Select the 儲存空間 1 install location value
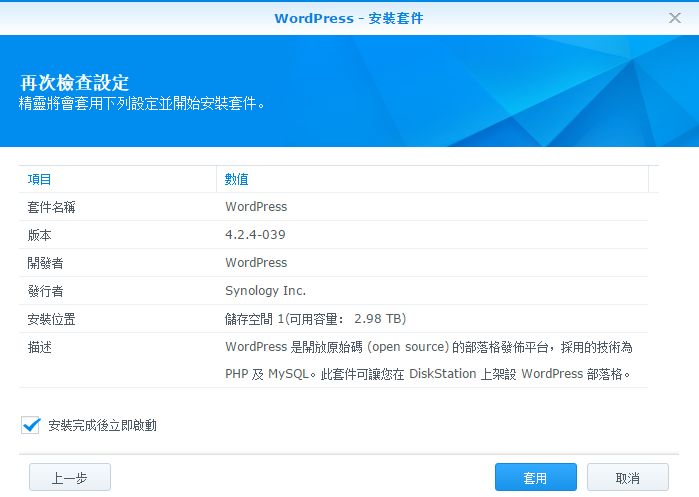The width and height of the screenshot is (699, 497). [x=315, y=319]
